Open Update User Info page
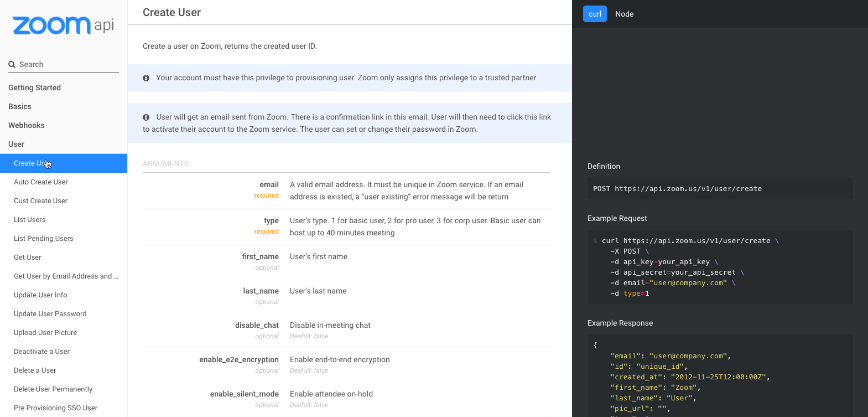This screenshot has height=417, width=868. [x=40, y=295]
